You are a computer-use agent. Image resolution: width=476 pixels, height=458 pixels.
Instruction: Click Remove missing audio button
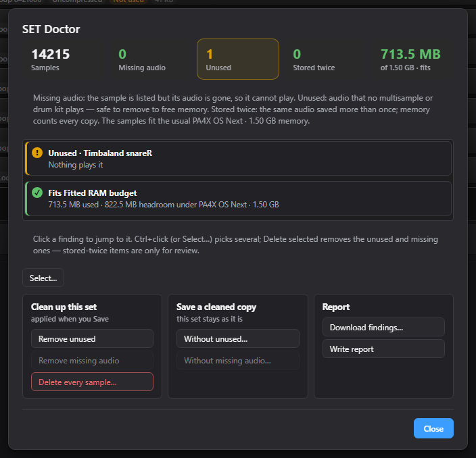tap(92, 360)
